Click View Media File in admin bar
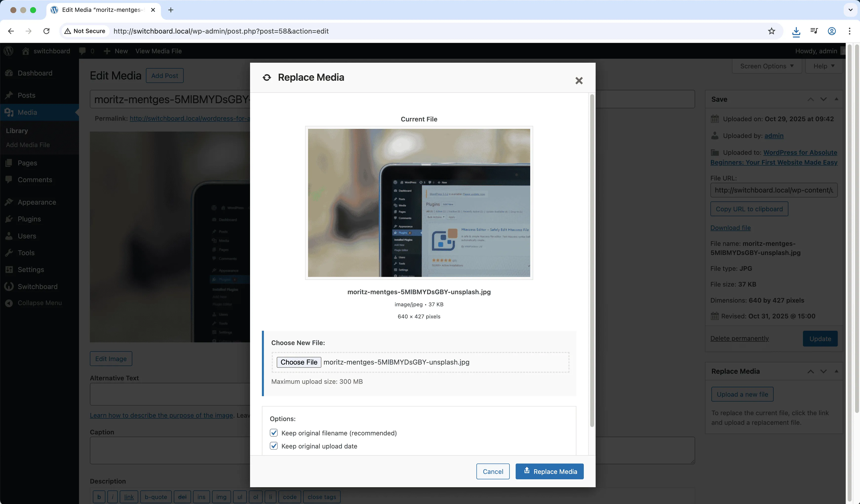 coord(159,51)
